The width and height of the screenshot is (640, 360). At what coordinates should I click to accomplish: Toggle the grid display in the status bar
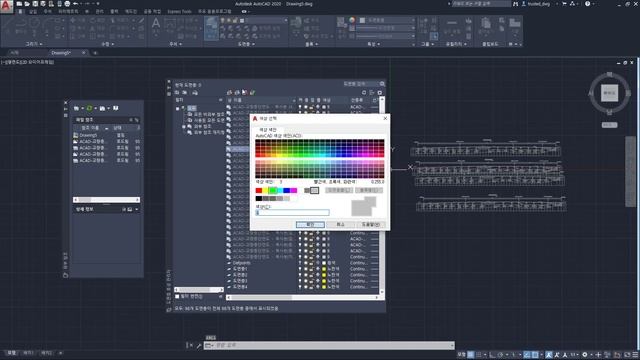click(471, 355)
